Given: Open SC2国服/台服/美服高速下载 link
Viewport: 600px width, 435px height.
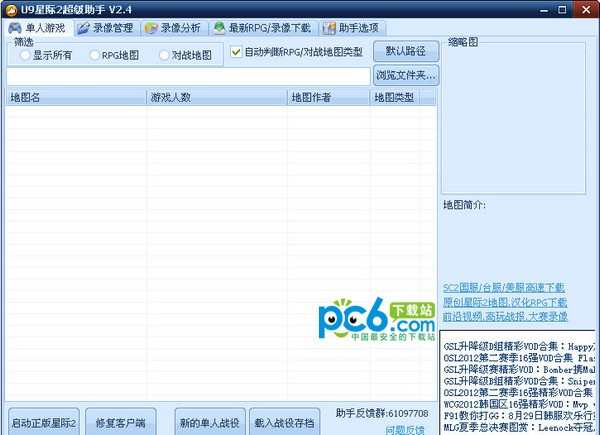Looking at the screenshot, I should [x=504, y=288].
